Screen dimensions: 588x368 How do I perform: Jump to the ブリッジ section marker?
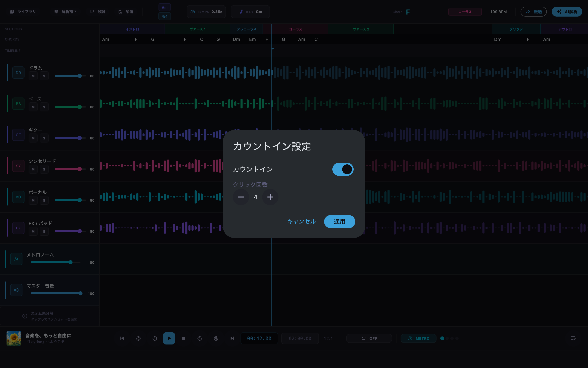[x=516, y=29]
